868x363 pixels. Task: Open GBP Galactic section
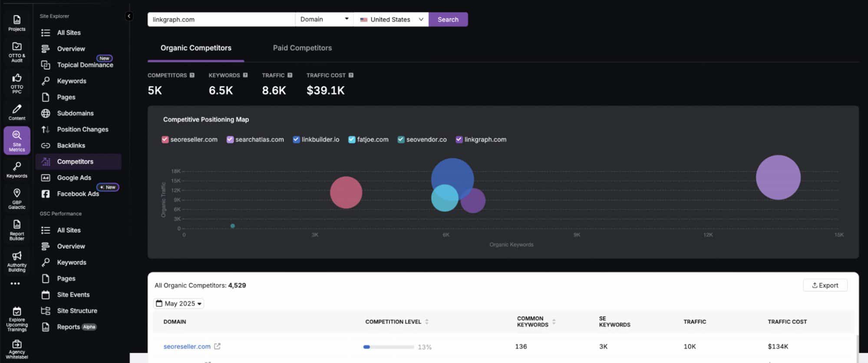click(x=17, y=198)
